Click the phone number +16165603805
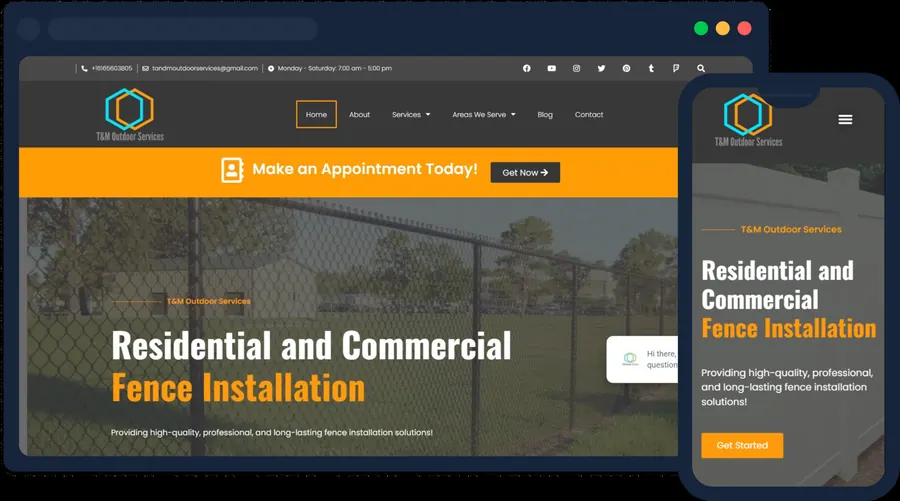 click(x=112, y=68)
